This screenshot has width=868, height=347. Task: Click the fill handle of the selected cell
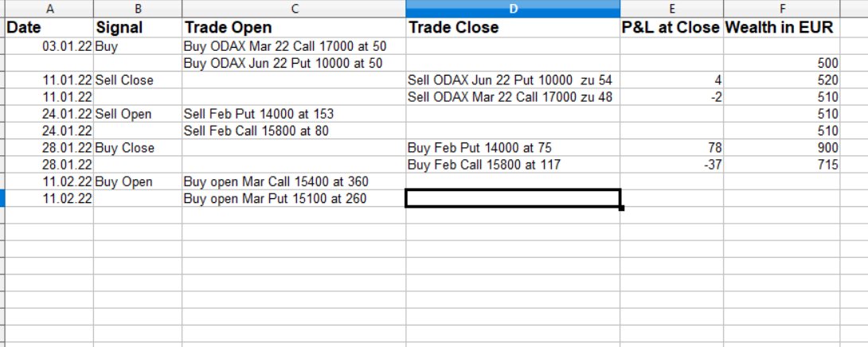(x=621, y=208)
